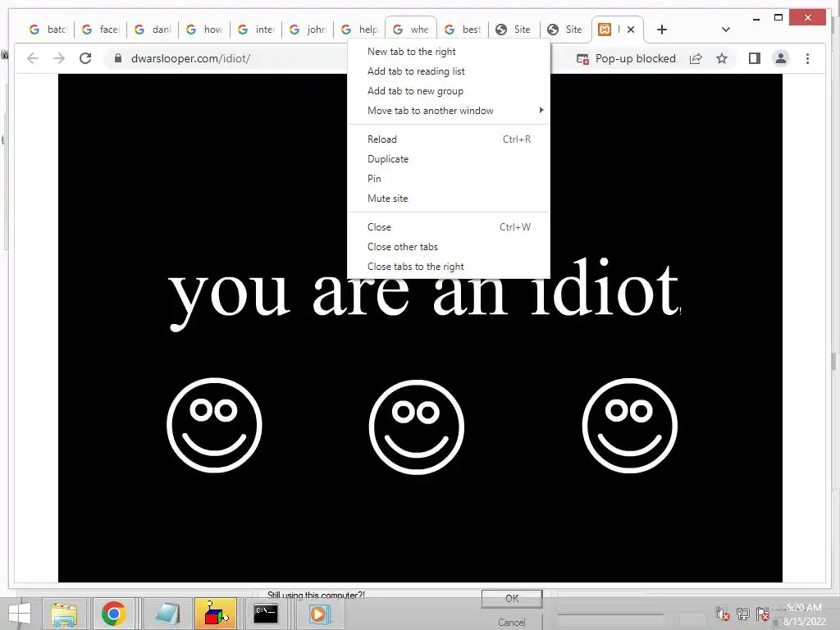Click Cancel in the background dialog
The image size is (840, 630).
point(512,623)
